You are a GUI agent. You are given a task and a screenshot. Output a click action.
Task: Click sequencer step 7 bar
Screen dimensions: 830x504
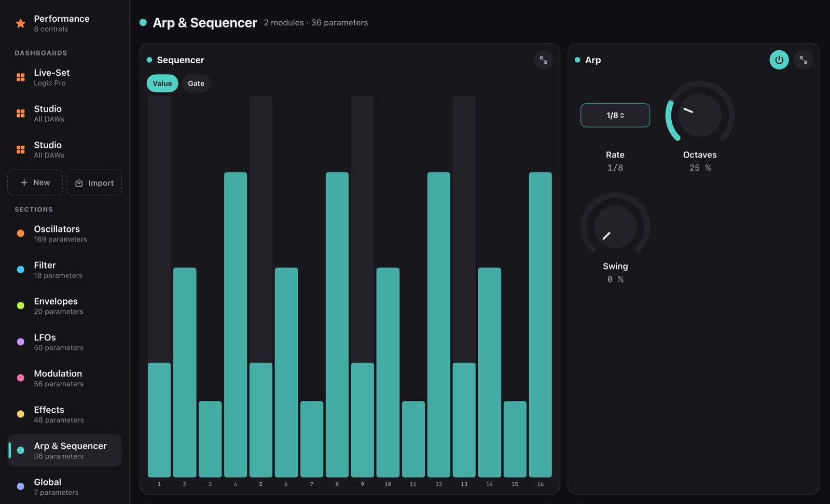(312, 439)
